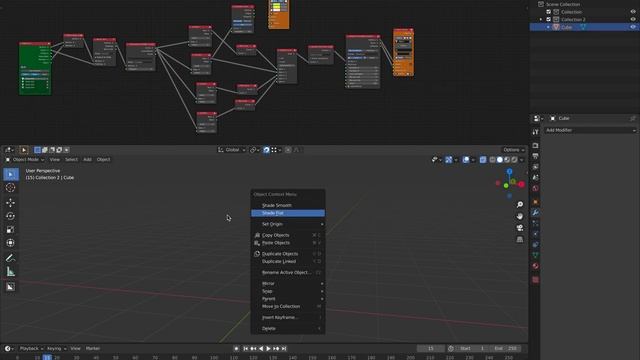Image resolution: width=640 pixels, height=360 pixels.
Task: Choose Shade Smooth from context menu
Action: [288, 205]
